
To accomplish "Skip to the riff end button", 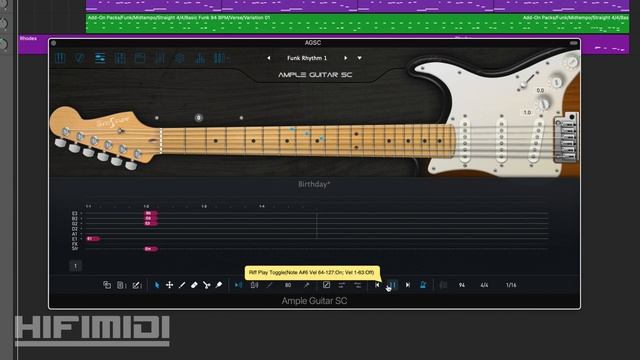I will click(408, 285).
